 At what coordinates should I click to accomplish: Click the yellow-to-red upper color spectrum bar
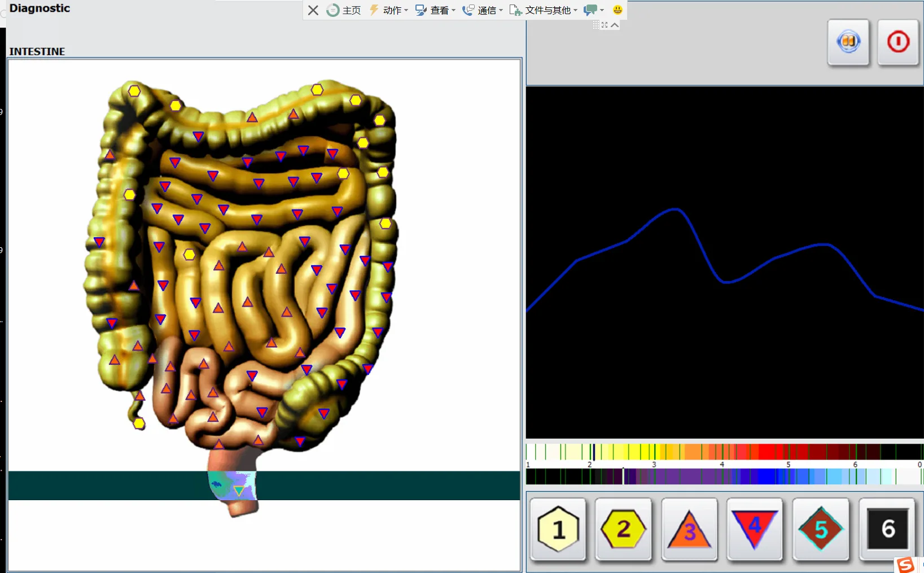coord(724,452)
